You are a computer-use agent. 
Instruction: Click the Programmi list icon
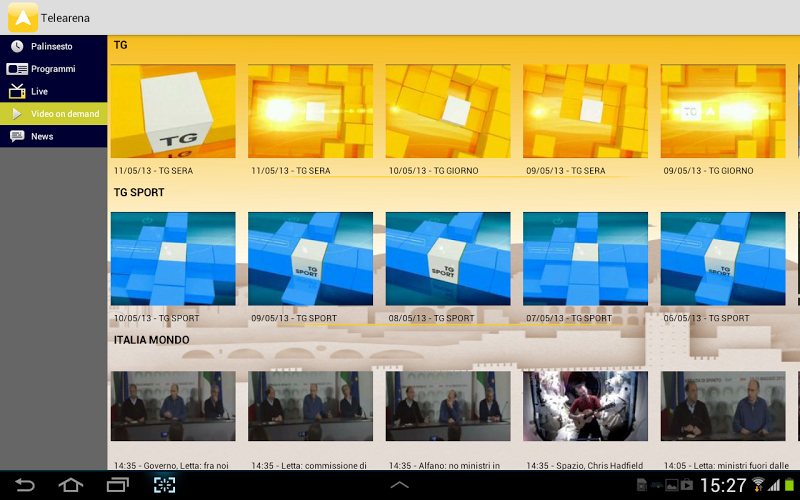pos(17,69)
